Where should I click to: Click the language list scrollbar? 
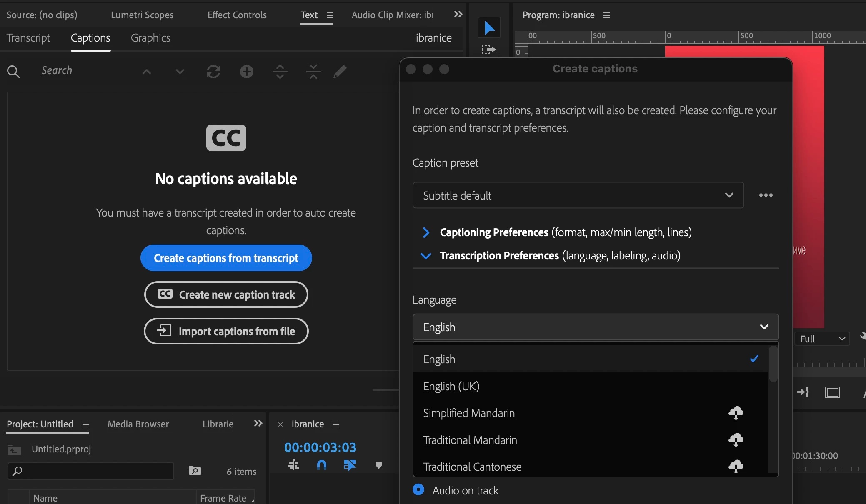(x=773, y=364)
